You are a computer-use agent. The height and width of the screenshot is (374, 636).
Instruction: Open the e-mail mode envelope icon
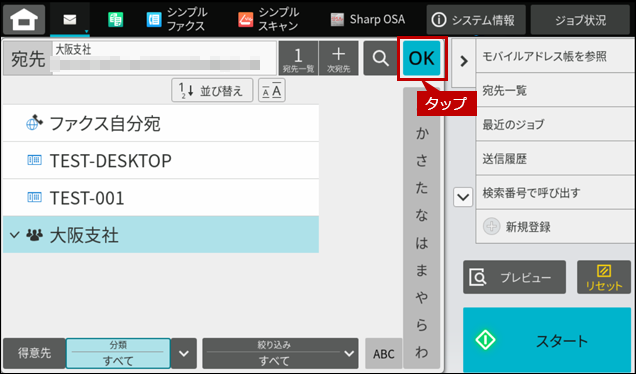[70, 19]
